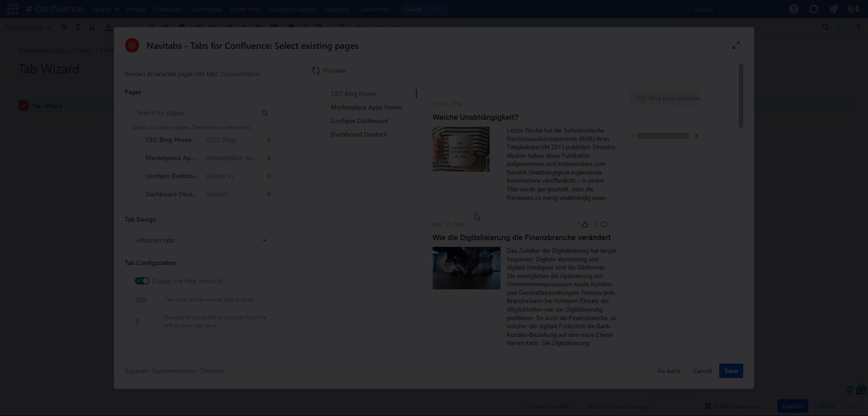This screenshot has height=416, width=868.
Task: Open the app switcher grid icon
Action: click(12, 9)
